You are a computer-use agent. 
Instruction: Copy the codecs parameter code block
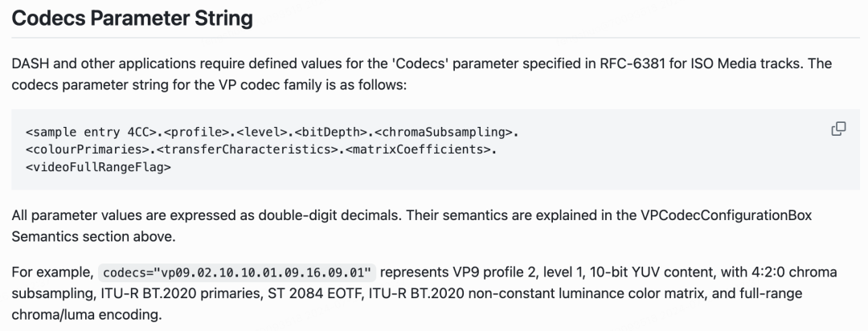[x=838, y=129]
